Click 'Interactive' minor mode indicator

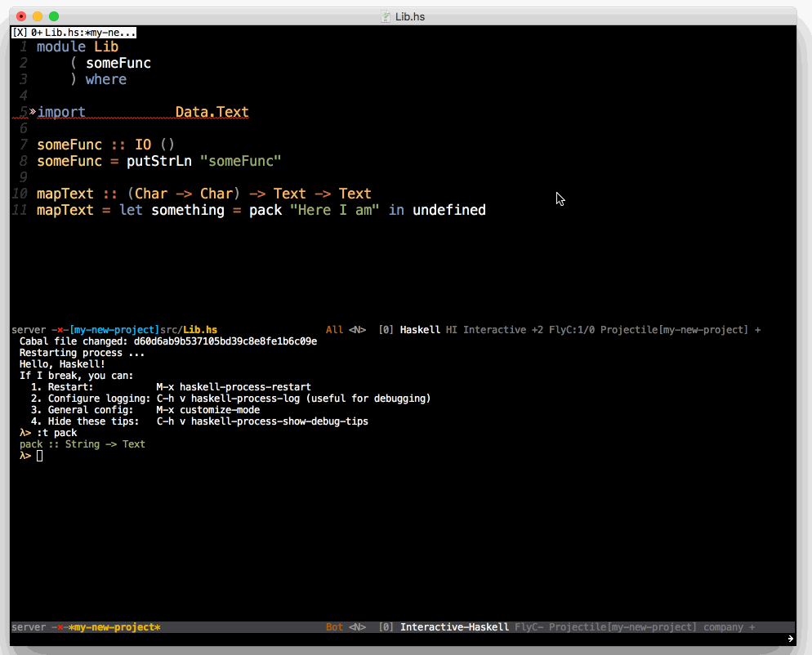(x=494, y=330)
